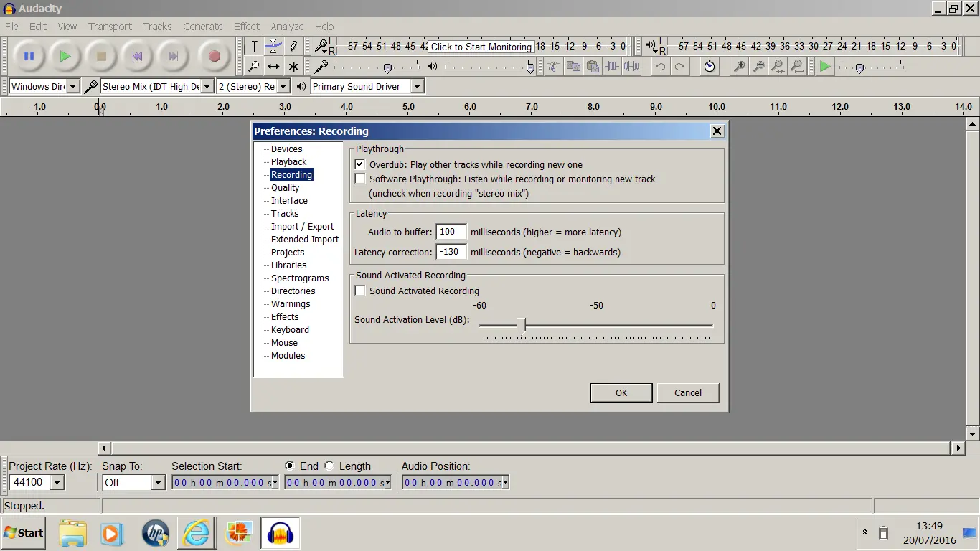Click the Silence audio icon
This screenshot has height=551, width=980.
tap(631, 67)
